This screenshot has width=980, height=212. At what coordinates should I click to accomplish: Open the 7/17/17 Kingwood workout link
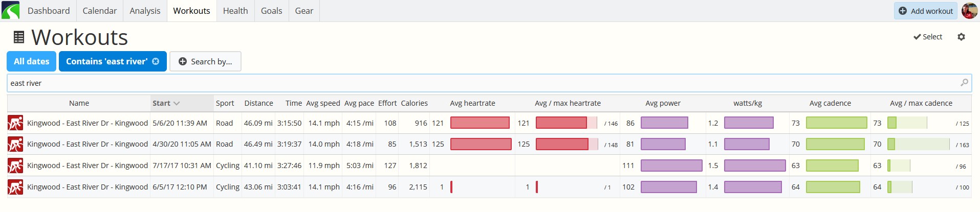click(x=88, y=166)
